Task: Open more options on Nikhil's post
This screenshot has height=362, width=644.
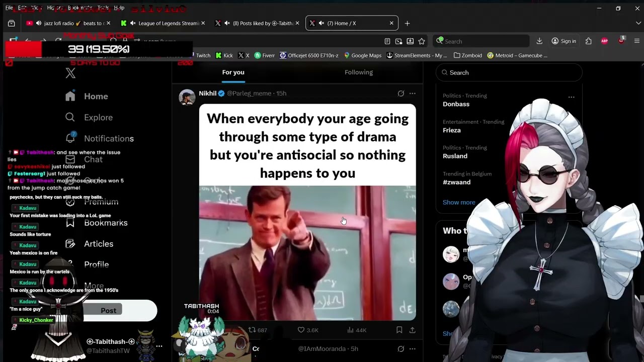Action: click(413, 94)
